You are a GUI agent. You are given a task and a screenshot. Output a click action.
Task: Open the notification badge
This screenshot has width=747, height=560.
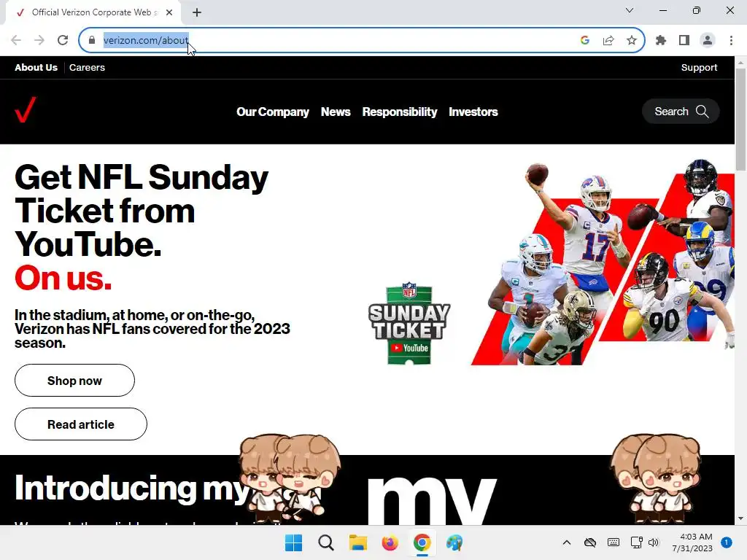click(x=727, y=542)
